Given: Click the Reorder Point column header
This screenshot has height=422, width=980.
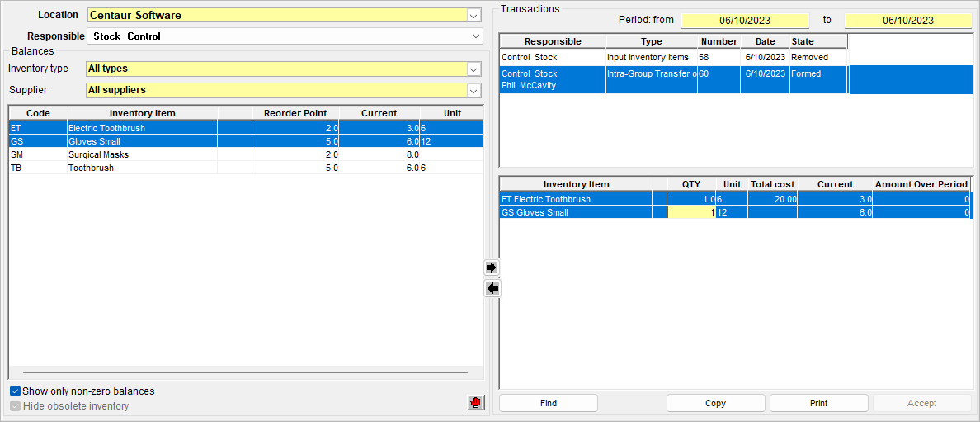Looking at the screenshot, I should [x=295, y=113].
